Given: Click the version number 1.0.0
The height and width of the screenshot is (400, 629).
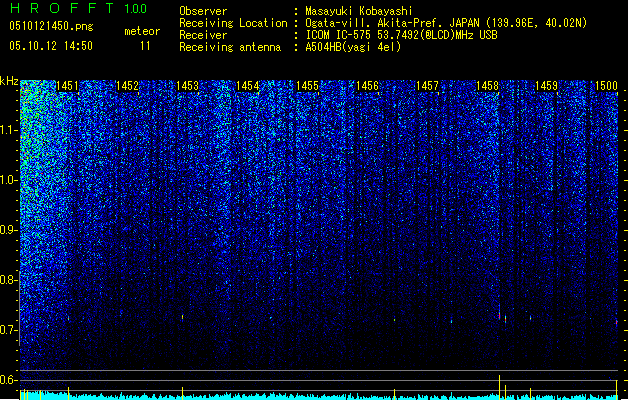Looking at the screenshot, I should [136, 9].
